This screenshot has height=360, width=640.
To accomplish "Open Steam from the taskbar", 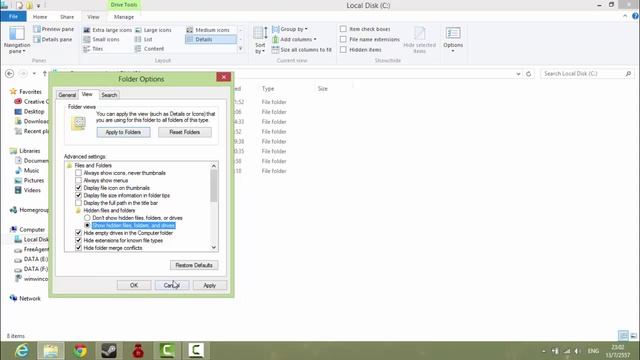I will [x=109, y=351].
